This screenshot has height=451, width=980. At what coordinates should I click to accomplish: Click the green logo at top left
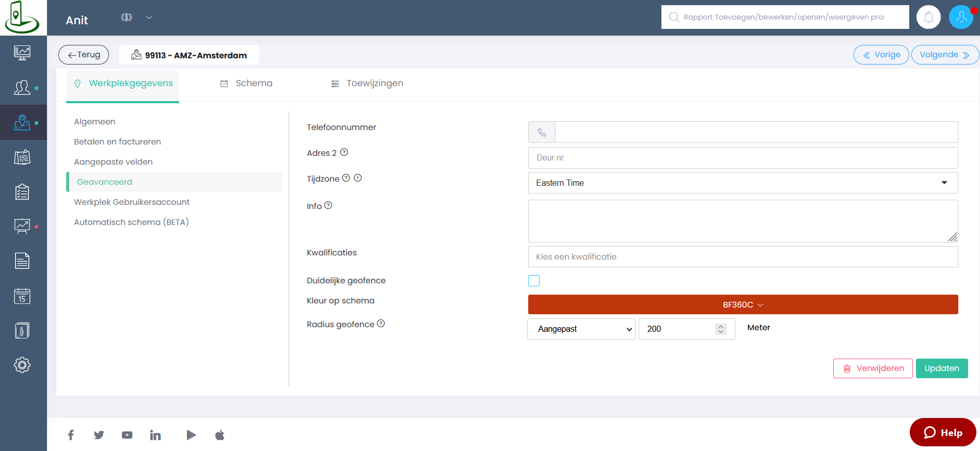[x=22, y=18]
